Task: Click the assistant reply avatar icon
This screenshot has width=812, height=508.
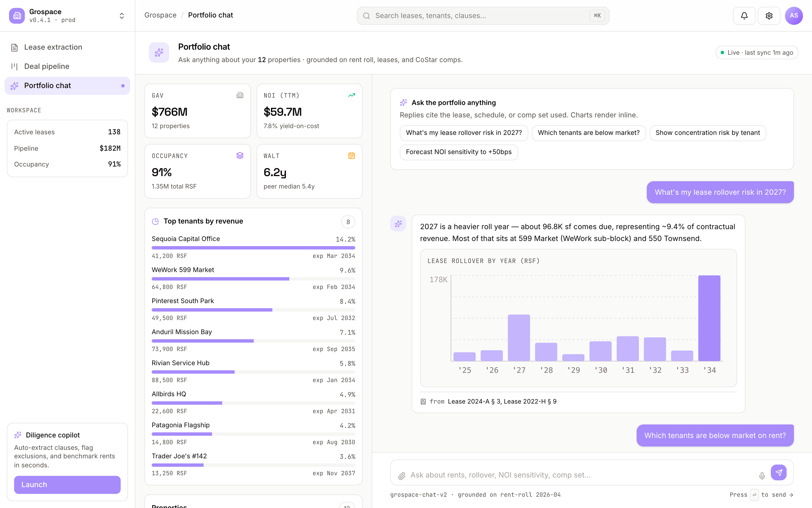Action: [x=398, y=224]
